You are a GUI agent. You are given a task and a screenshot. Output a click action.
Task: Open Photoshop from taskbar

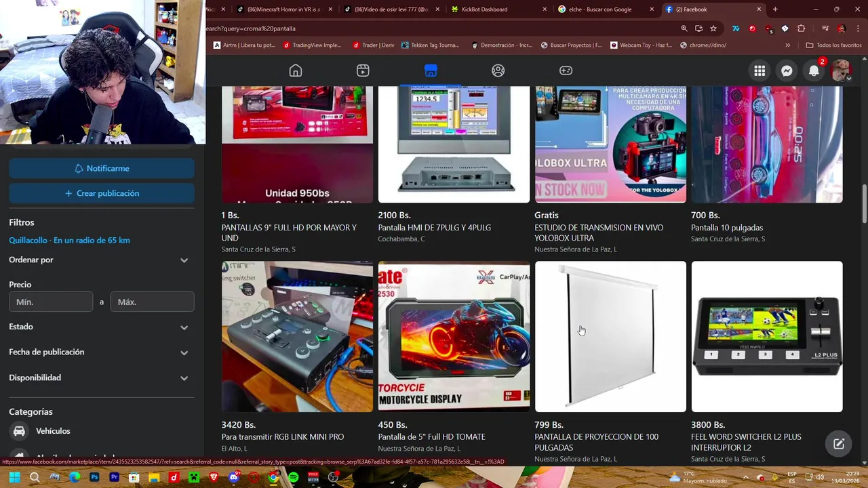94,477
